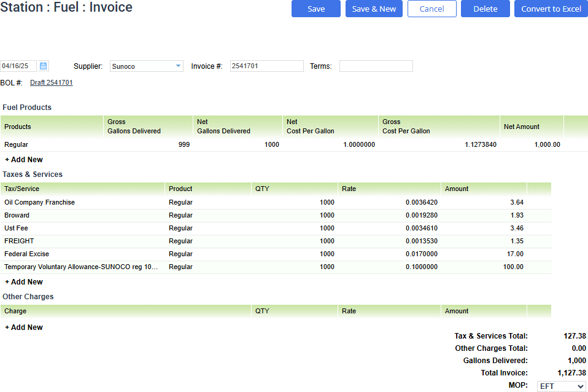
Task: Delete this fuel invoice
Action: coord(485,9)
